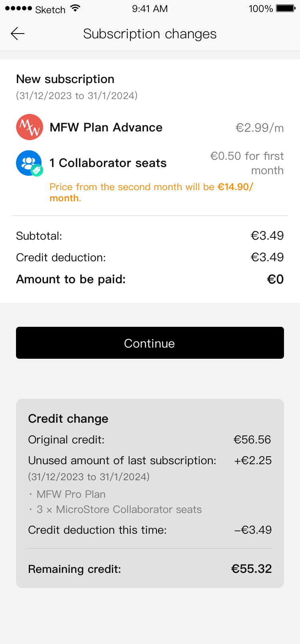Select the MFW Plan Advance label
This screenshot has width=300, height=644.
[106, 127]
